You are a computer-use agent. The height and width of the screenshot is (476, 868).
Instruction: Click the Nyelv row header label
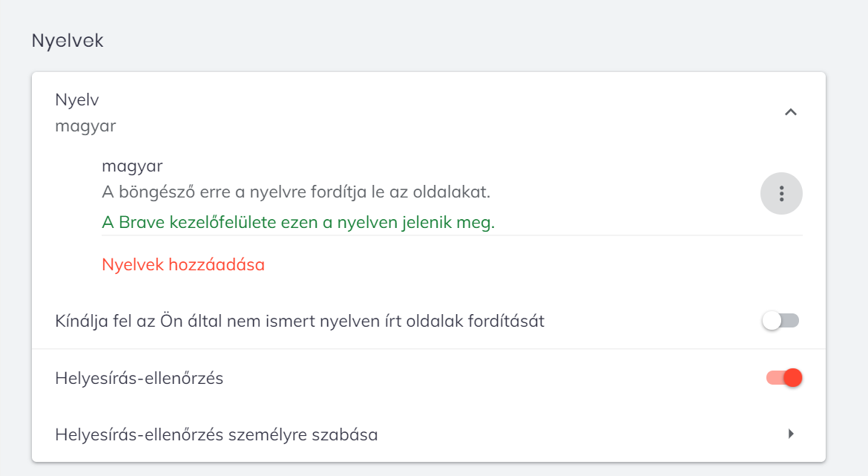77,100
